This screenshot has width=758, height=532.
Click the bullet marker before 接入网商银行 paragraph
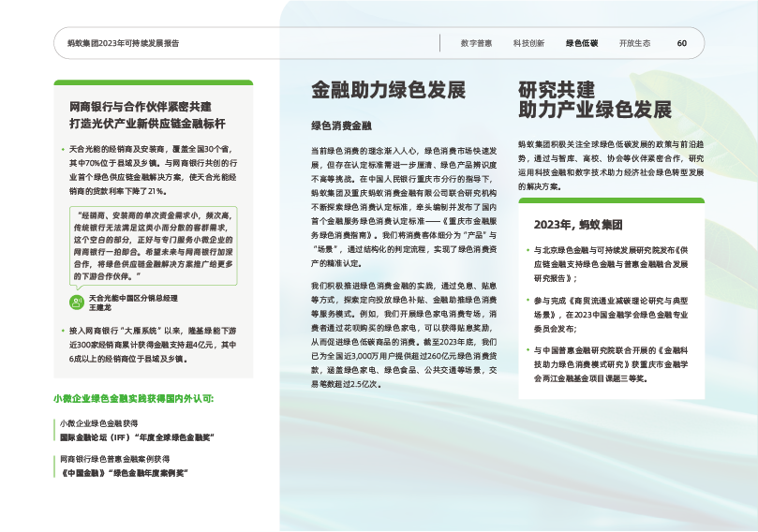(x=62, y=331)
